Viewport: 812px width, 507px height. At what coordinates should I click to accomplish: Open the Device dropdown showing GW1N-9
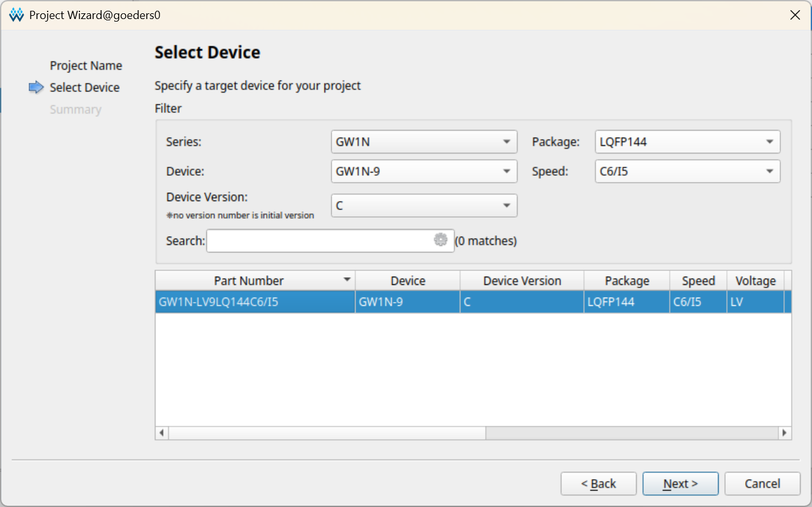click(424, 171)
